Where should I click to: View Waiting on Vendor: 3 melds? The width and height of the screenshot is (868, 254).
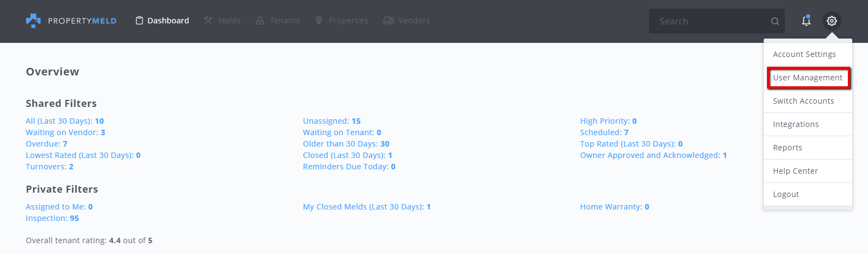click(65, 132)
